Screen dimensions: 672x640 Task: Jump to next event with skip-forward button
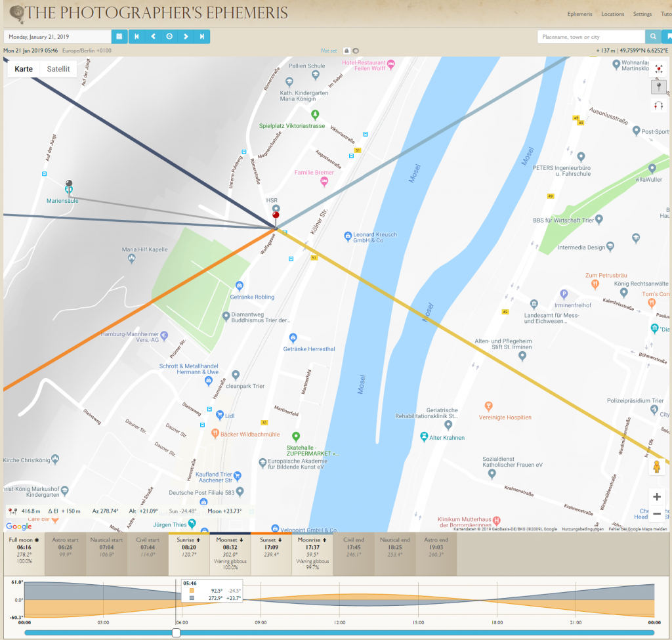[x=202, y=37]
